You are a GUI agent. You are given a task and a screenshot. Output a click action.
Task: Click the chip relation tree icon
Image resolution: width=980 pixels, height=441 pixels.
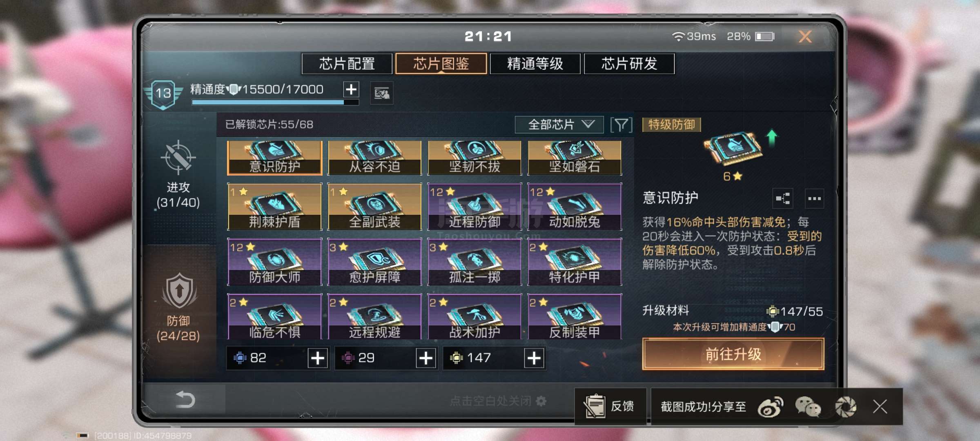(783, 198)
